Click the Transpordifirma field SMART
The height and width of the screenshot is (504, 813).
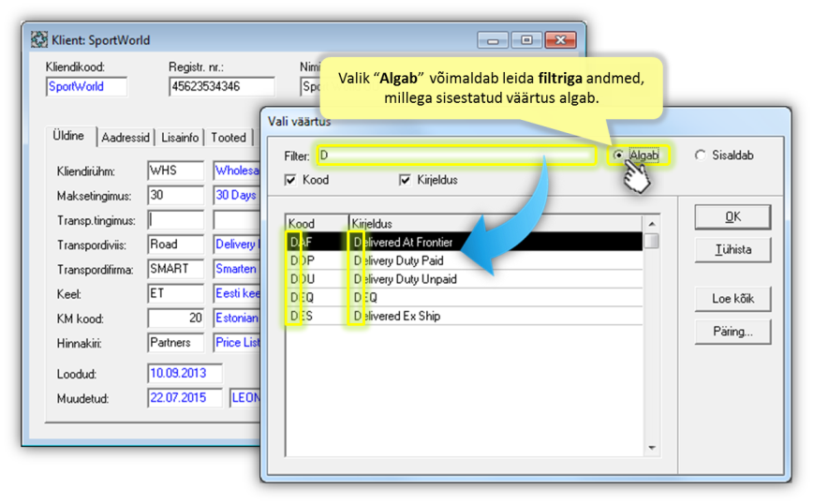coord(175,269)
